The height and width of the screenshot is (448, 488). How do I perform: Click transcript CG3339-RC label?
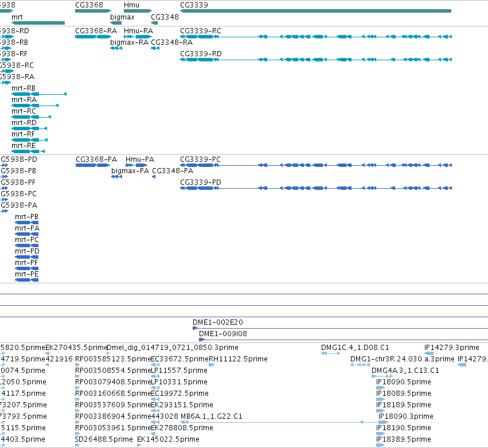201,31
